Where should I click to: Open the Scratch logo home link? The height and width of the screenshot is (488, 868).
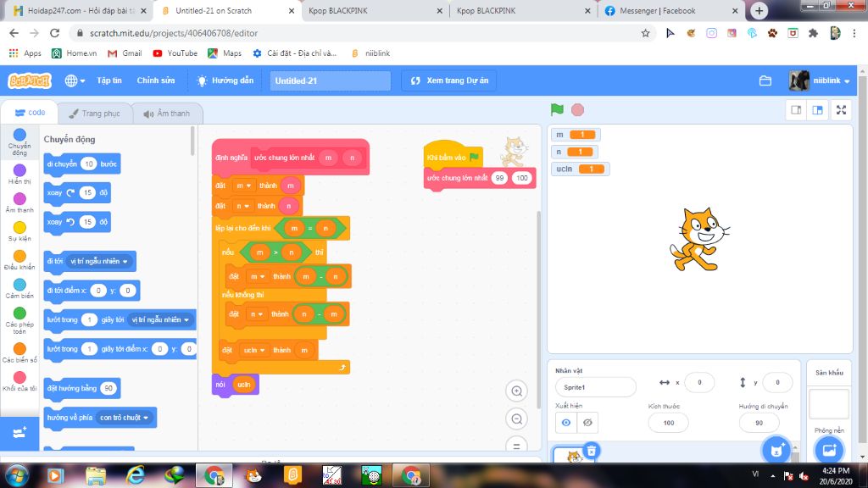coord(30,80)
